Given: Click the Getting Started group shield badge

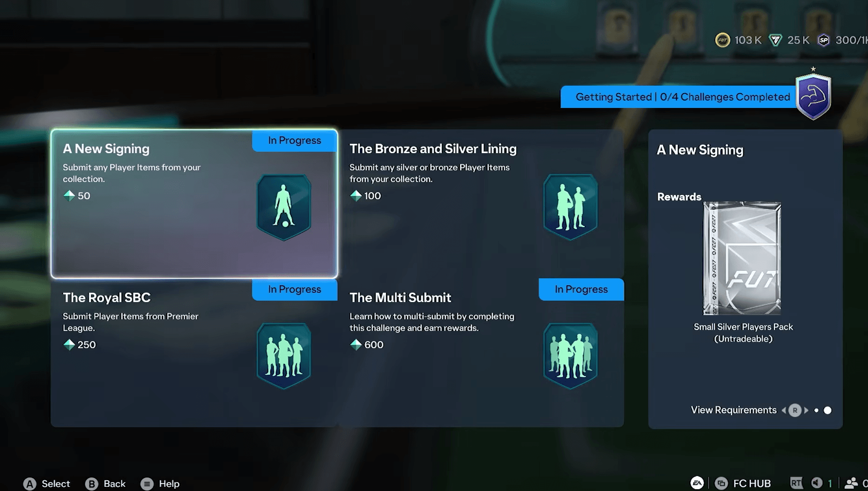Looking at the screenshot, I should (814, 96).
